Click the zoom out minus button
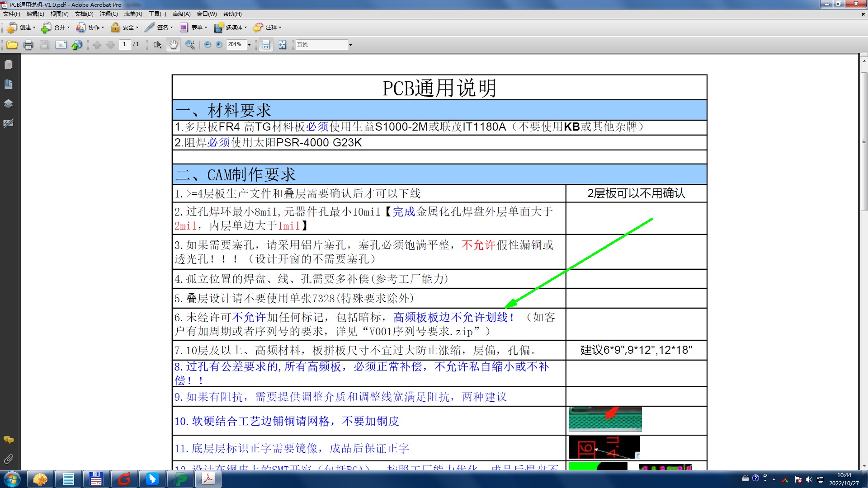The width and height of the screenshot is (868, 488). [208, 45]
